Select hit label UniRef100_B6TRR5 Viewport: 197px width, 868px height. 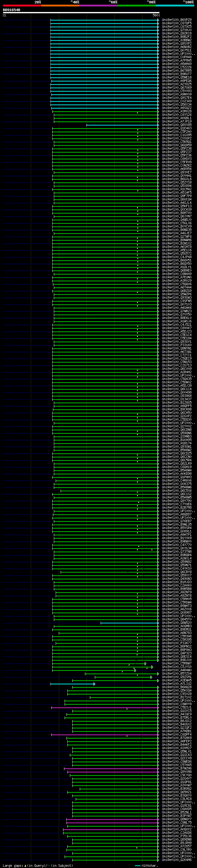click(177, 71)
